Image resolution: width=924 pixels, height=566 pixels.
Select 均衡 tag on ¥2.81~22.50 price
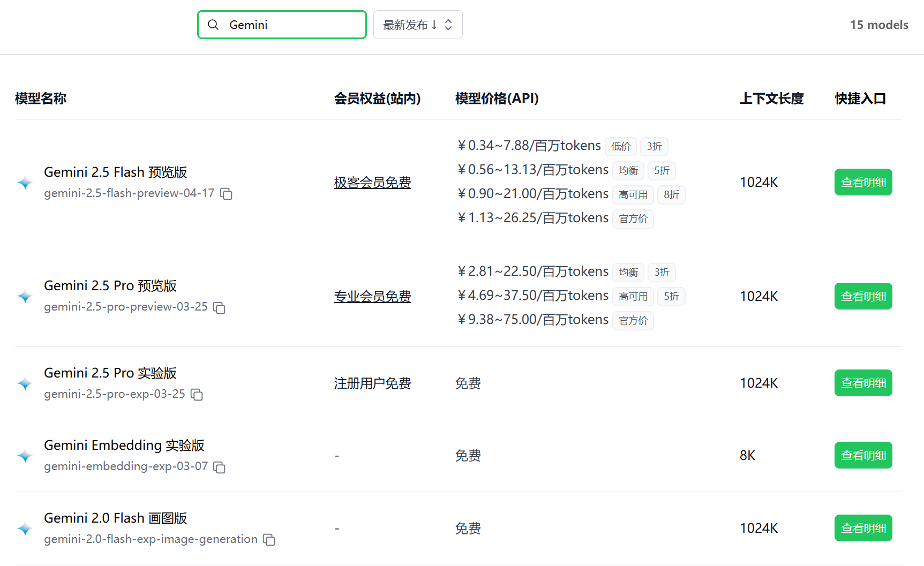(628, 272)
